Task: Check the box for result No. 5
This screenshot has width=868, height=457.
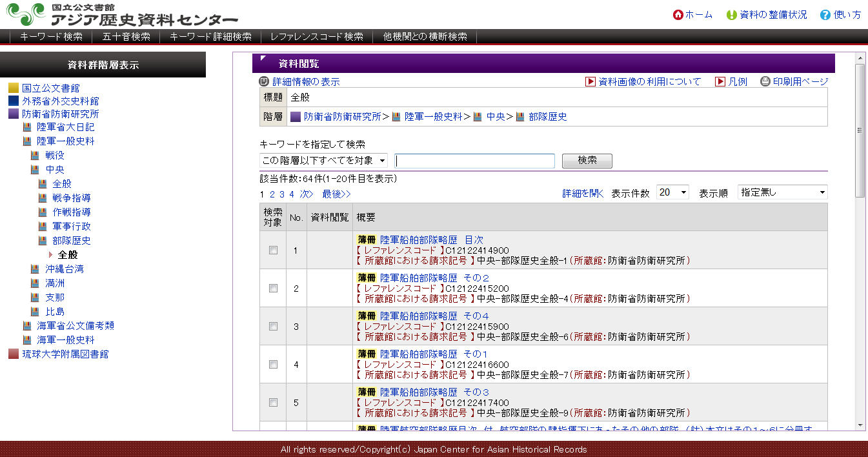Action: [x=273, y=402]
